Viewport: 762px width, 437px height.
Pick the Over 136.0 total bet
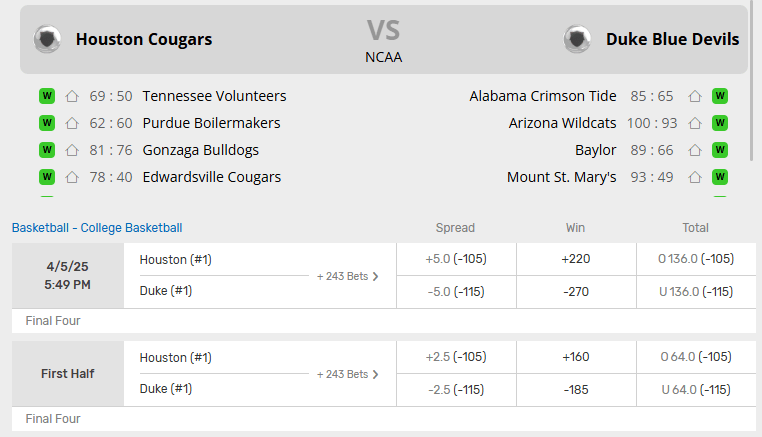696,259
